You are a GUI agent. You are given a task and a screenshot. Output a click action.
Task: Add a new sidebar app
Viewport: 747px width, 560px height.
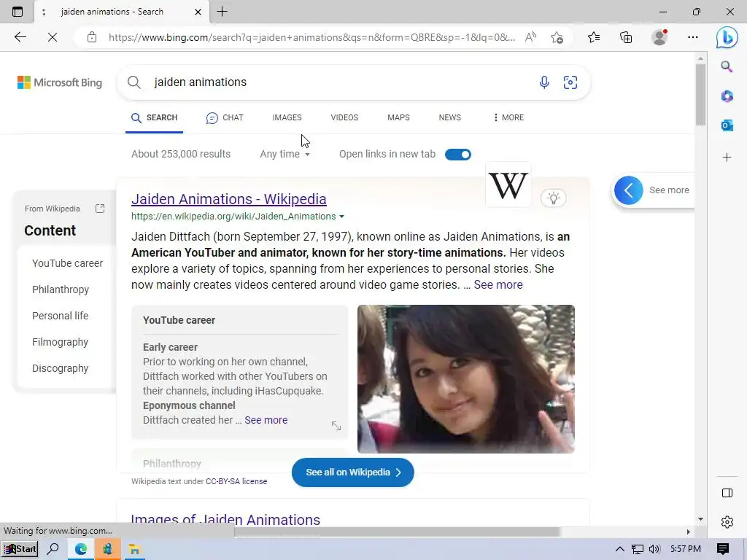pos(727,157)
